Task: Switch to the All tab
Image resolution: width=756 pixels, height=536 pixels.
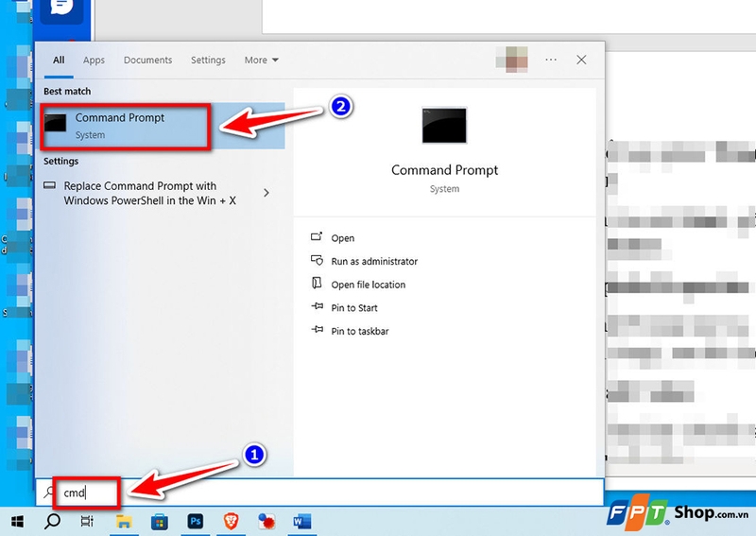Action: [59, 61]
